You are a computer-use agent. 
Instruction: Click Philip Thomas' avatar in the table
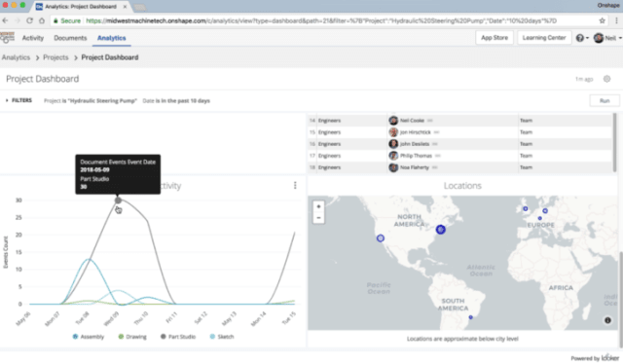point(393,156)
